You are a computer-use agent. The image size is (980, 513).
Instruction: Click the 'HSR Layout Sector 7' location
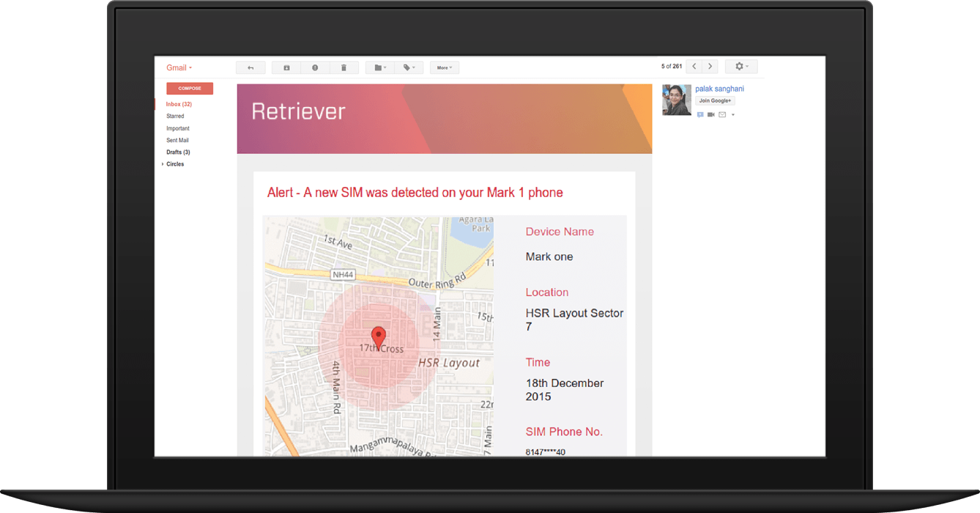pyautogui.click(x=575, y=320)
